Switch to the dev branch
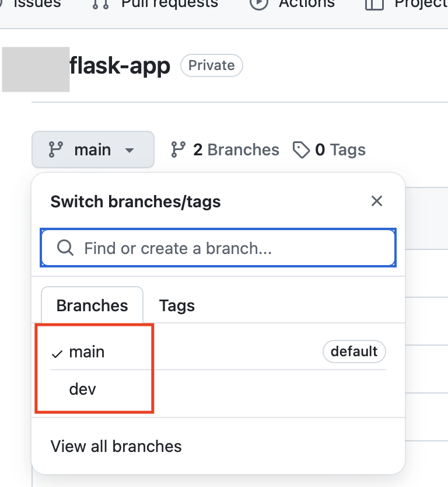The width and height of the screenshot is (448, 487). pyautogui.click(x=82, y=389)
